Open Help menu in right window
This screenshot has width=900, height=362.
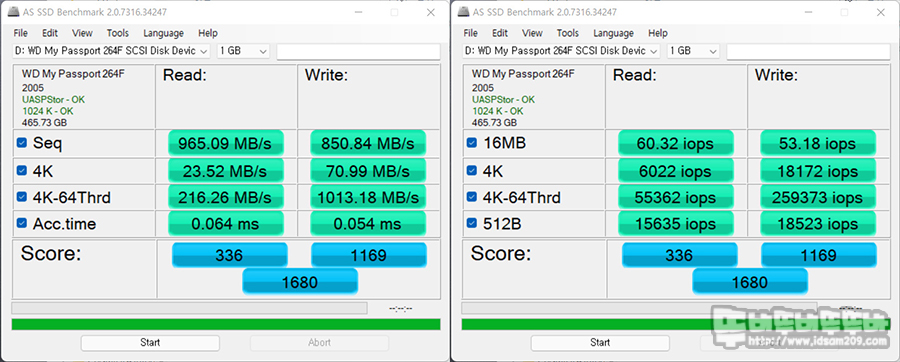pyautogui.click(x=658, y=33)
